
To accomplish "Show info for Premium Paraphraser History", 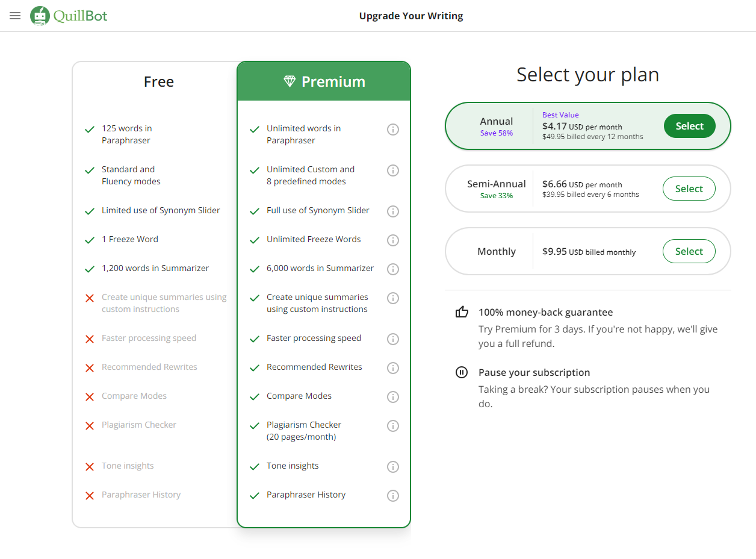I will 393,496.
